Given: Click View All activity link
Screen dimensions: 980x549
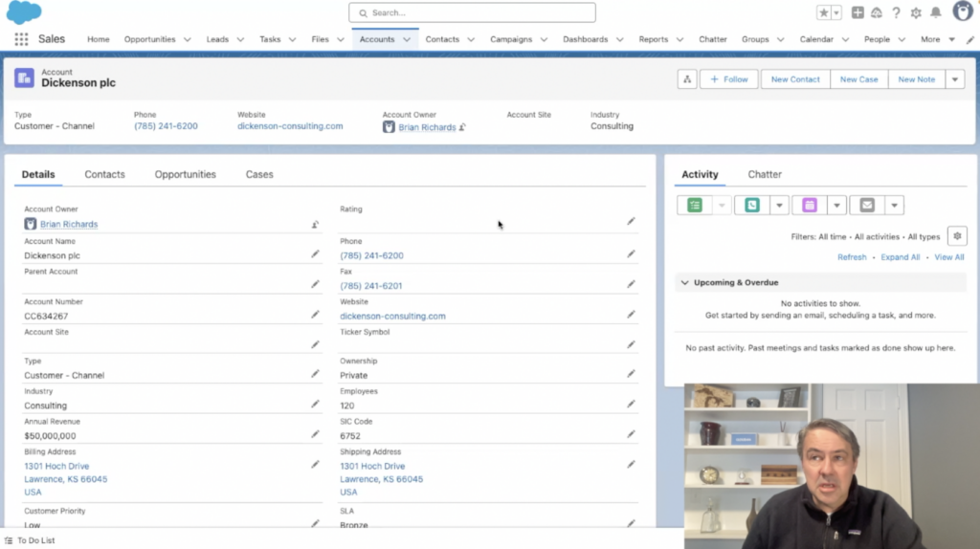Looking at the screenshot, I should click(x=948, y=257).
